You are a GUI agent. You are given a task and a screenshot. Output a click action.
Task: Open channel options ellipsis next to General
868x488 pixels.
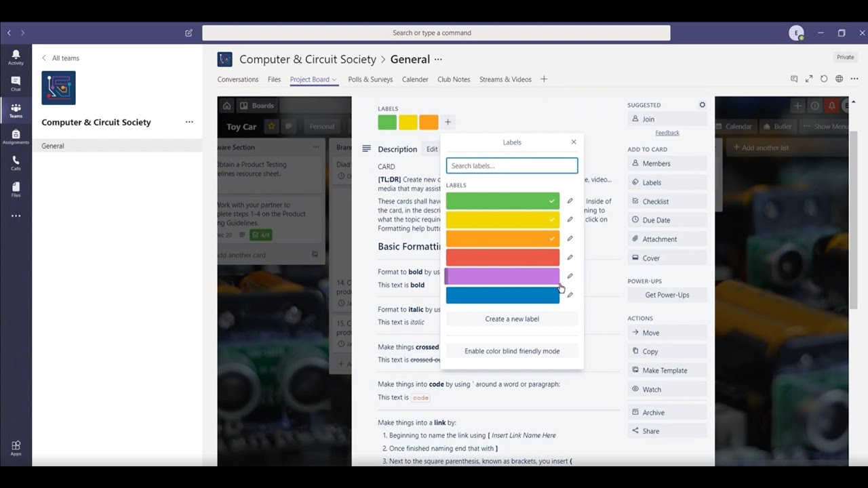click(438, 60)
